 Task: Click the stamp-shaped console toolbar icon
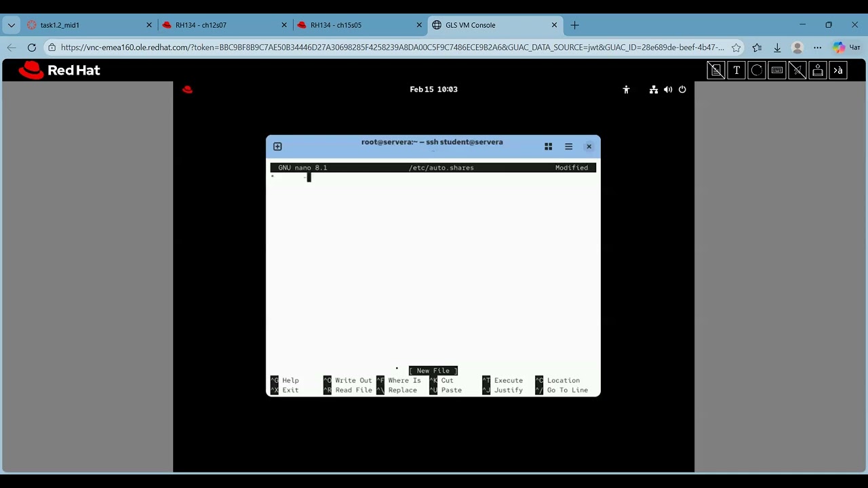click(818, 70)
